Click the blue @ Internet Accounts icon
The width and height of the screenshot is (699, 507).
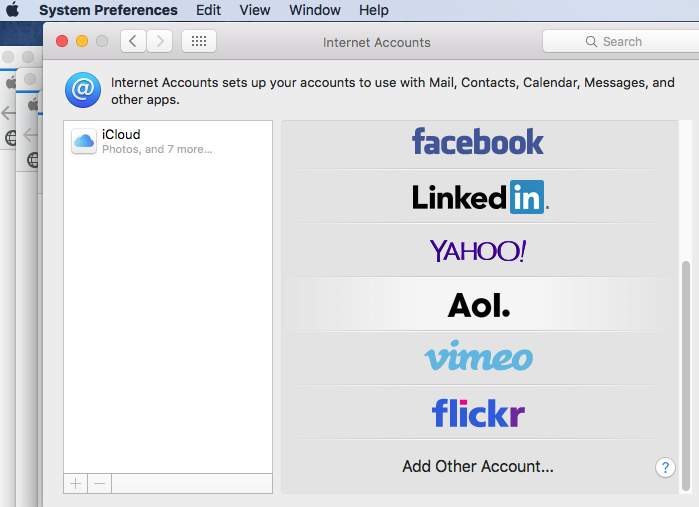[x=83, y=90]
